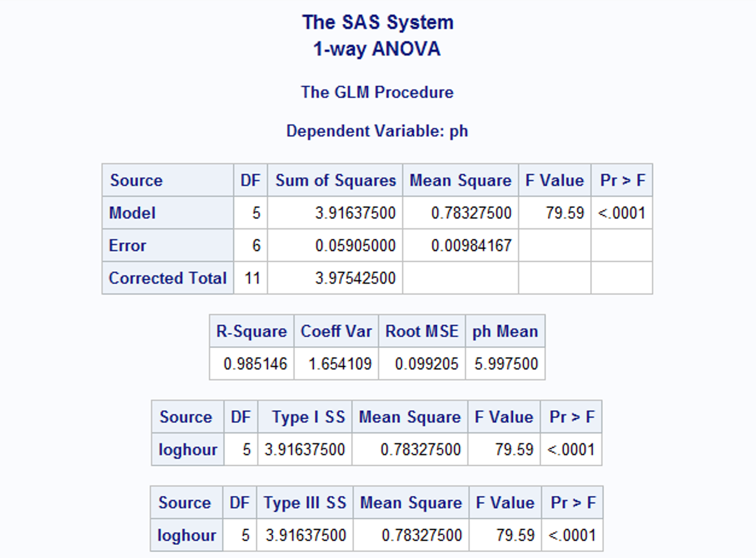Select the Model row sum of squares 3.91637500
Image resolution: width=756 pixels, height=558 pixels.
pyautogui.click(x=356, y=213)
